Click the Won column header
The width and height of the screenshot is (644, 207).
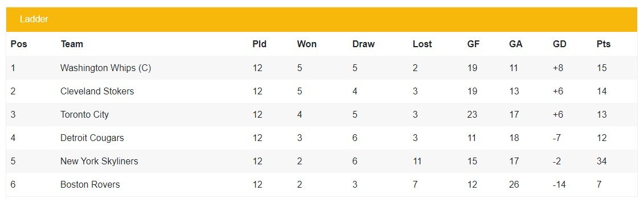pos(307,44)
